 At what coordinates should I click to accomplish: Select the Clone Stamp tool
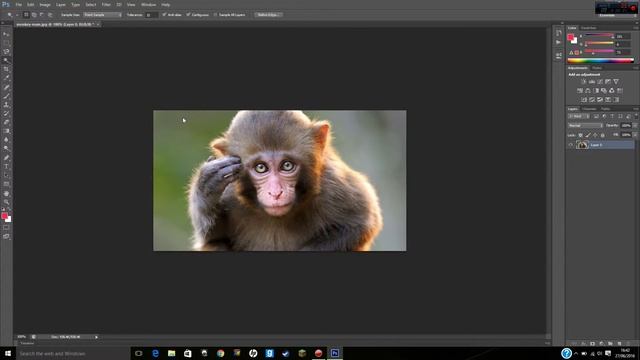click(6, 105)
